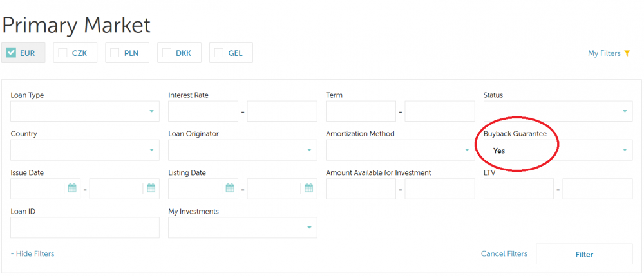644x276 pixels.
Task: Open Issue Date end calendar picker
Action: click(x=151, y=189)
